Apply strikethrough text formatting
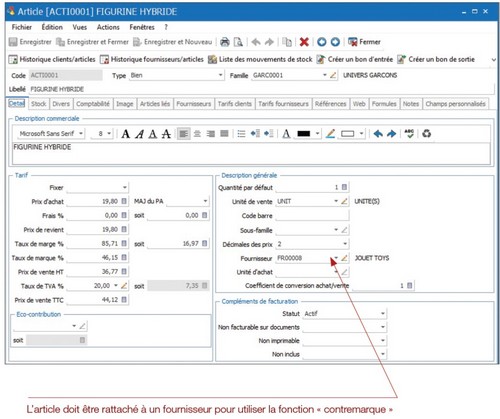Image resolution: width=500 pixels, height=419 pixels. tap(166, 134)
